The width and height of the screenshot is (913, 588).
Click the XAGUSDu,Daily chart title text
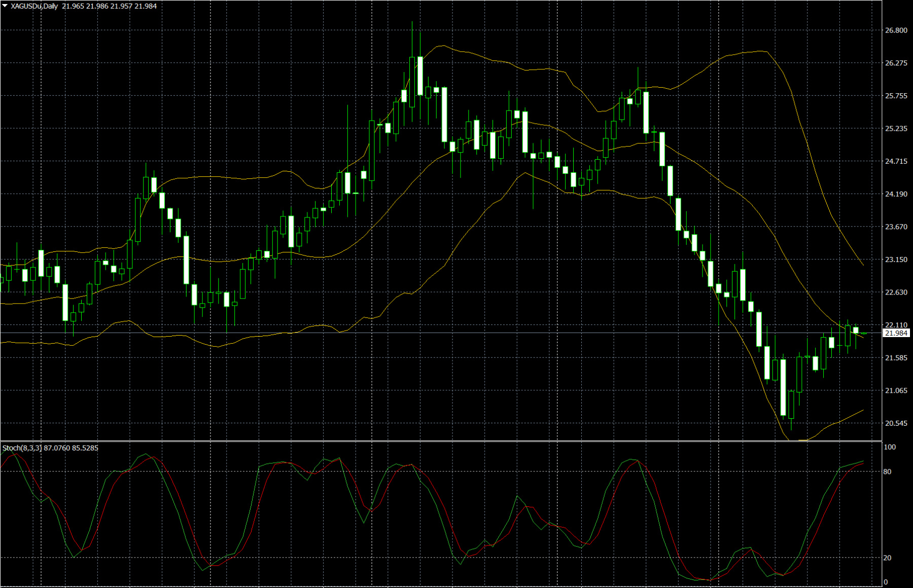(34, 6)
